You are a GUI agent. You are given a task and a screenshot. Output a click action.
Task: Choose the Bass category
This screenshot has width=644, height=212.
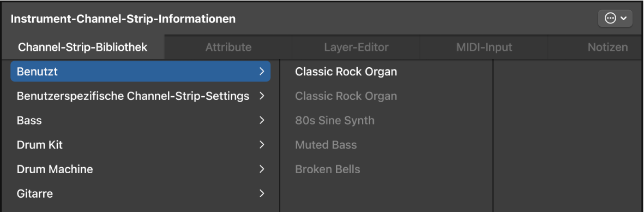click(140, 121)
